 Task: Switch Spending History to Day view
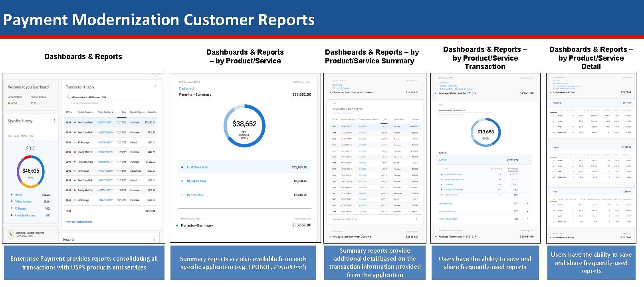coord(10,136)
